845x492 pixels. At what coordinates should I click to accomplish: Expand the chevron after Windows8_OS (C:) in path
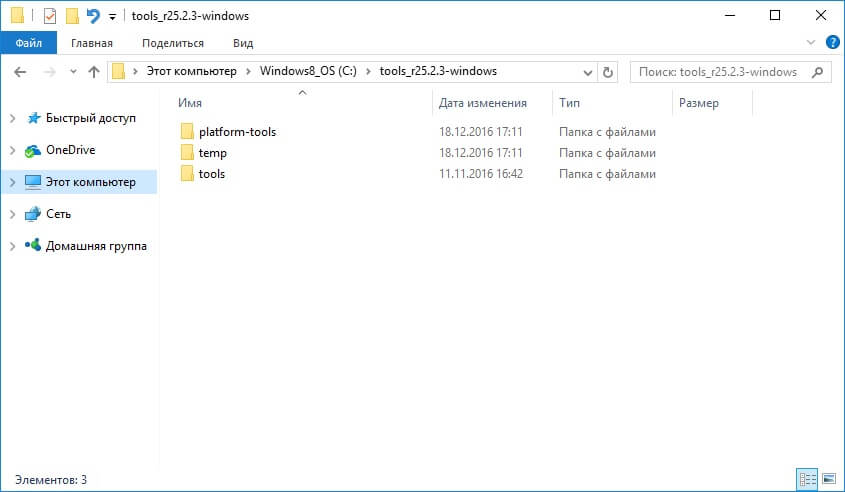click(x=369, y=72)
